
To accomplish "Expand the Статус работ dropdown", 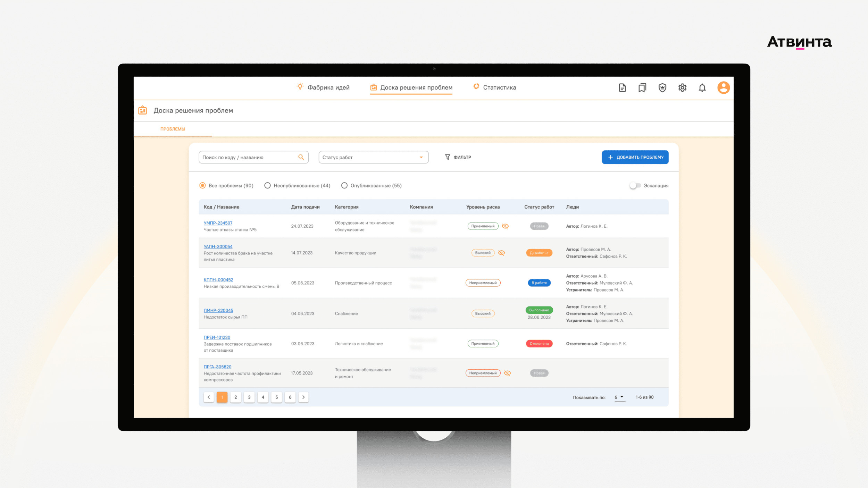I will coord(373,157).
